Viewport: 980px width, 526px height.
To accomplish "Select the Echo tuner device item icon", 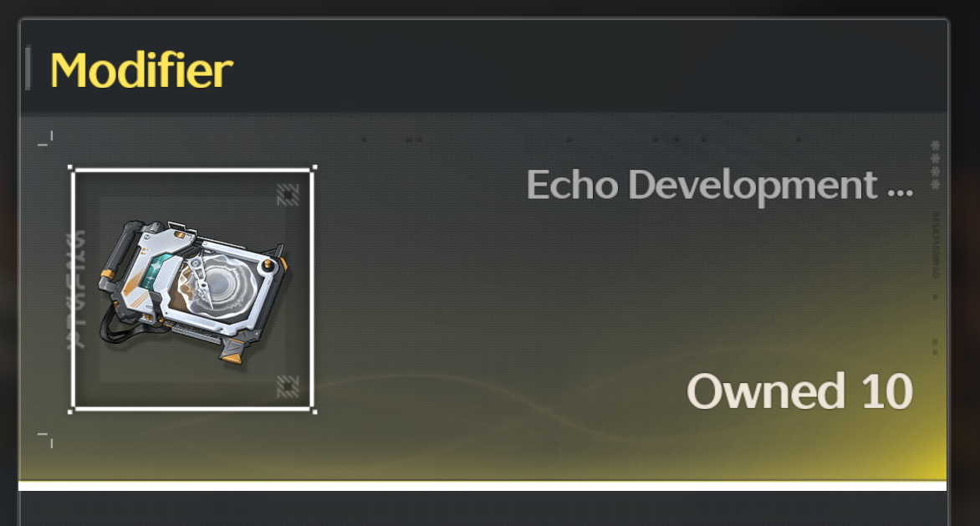I will coord(193,290).
